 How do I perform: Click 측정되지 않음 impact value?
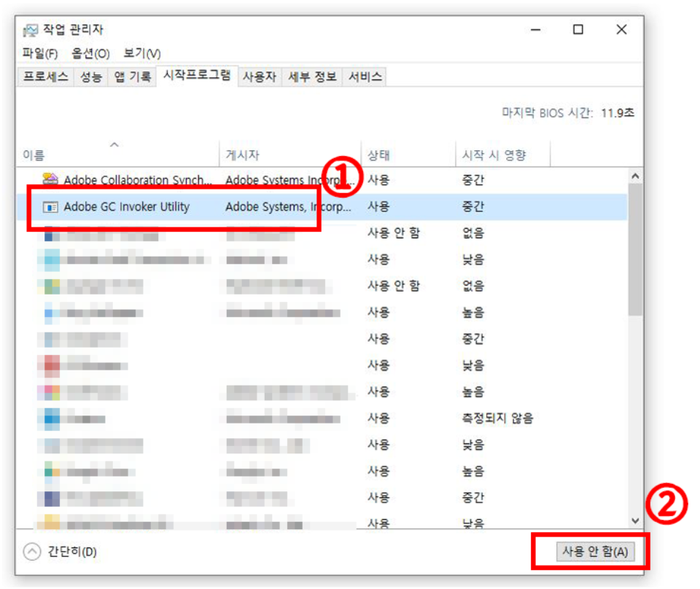(x=497, y=418)
